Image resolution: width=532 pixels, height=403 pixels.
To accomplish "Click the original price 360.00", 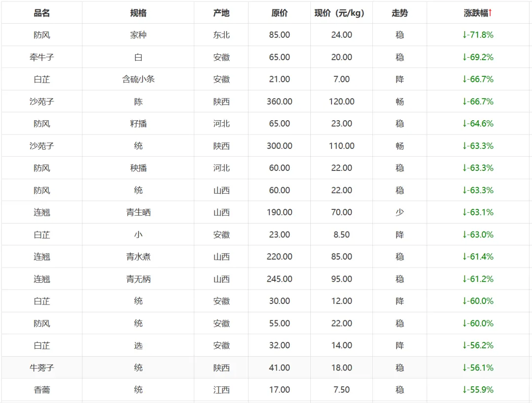I will click(279, 101).
